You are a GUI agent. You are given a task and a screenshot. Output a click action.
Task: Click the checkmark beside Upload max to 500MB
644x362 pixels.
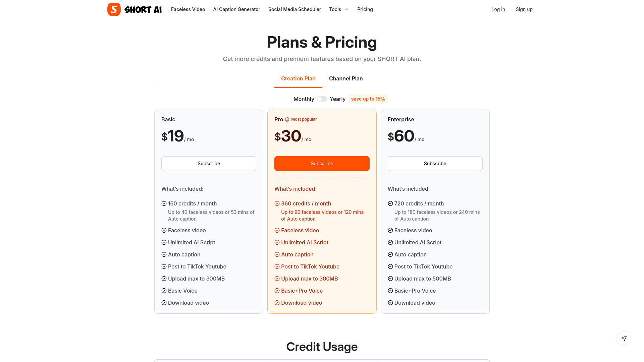pos(390,279)
